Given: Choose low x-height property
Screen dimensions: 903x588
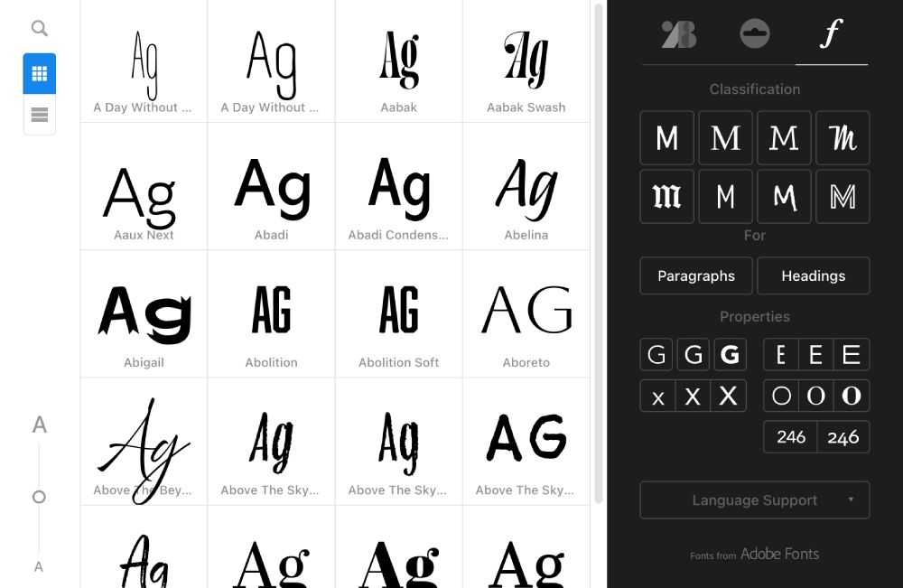Looking at the screenshot, I should (657, 396).
